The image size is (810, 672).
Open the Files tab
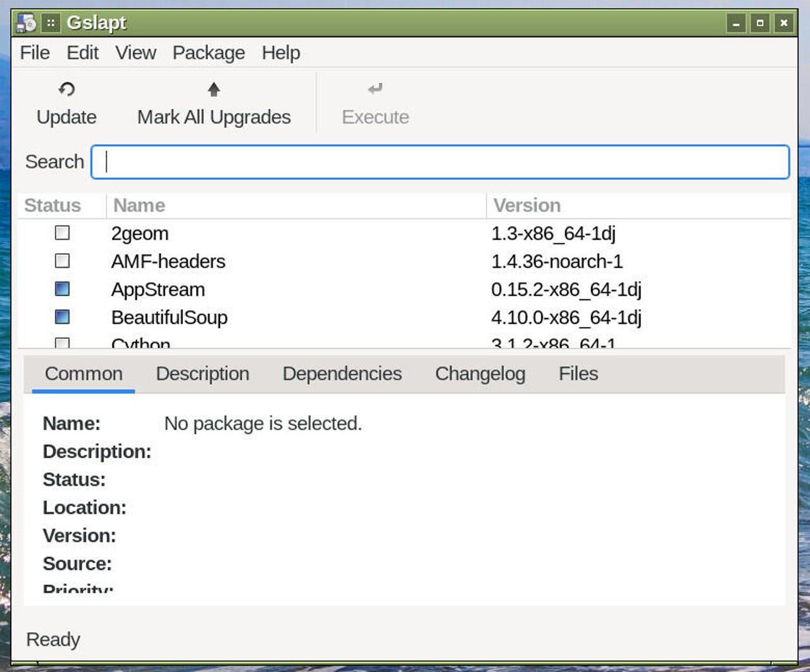(578, 374)
